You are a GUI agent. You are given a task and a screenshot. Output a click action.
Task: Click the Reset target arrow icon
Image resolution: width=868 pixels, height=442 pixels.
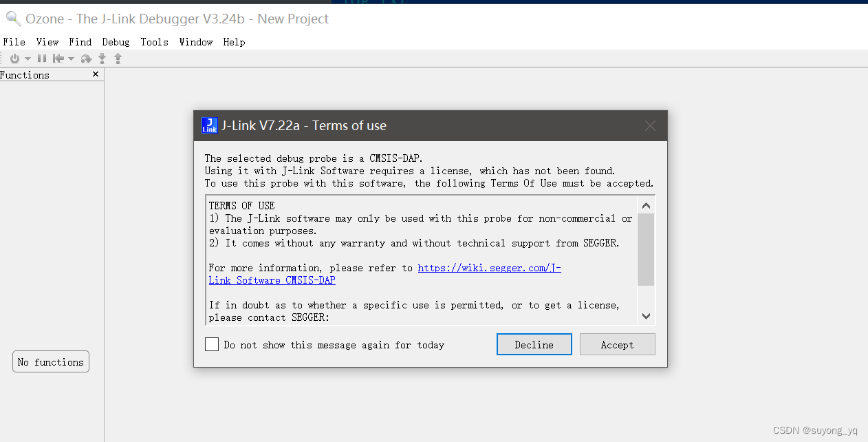tap(58, 59)
